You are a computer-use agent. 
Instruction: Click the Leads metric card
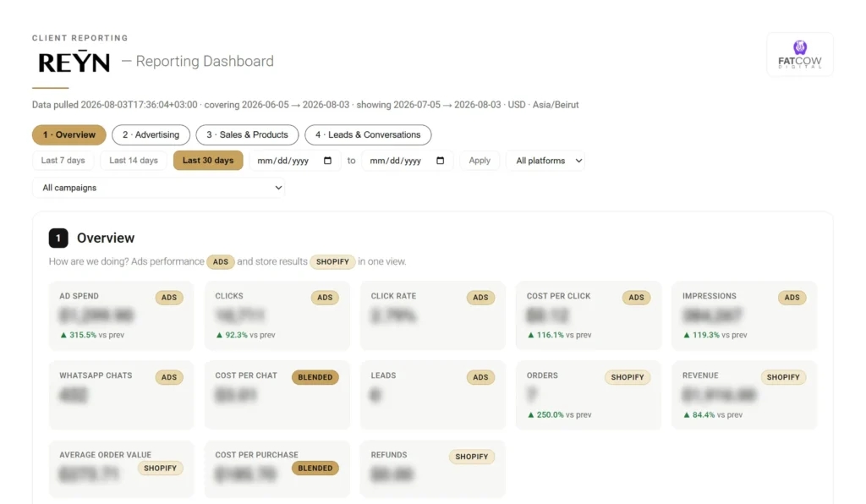[432, 395]
